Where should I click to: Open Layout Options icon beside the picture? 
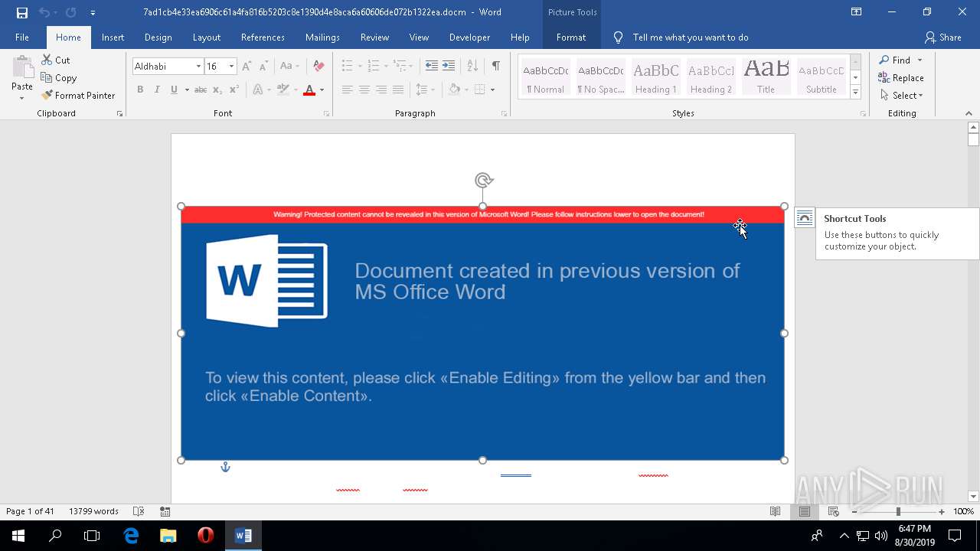point(804,218)
